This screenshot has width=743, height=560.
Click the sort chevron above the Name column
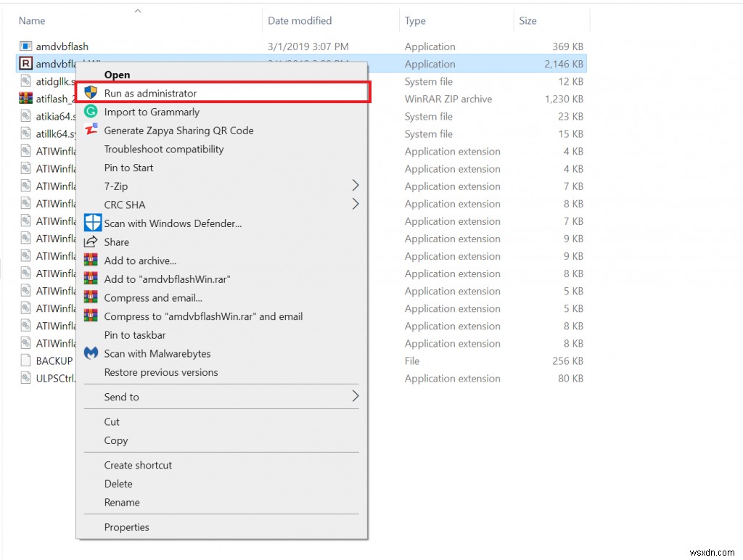pyautogui.click(x=137, y=10)
